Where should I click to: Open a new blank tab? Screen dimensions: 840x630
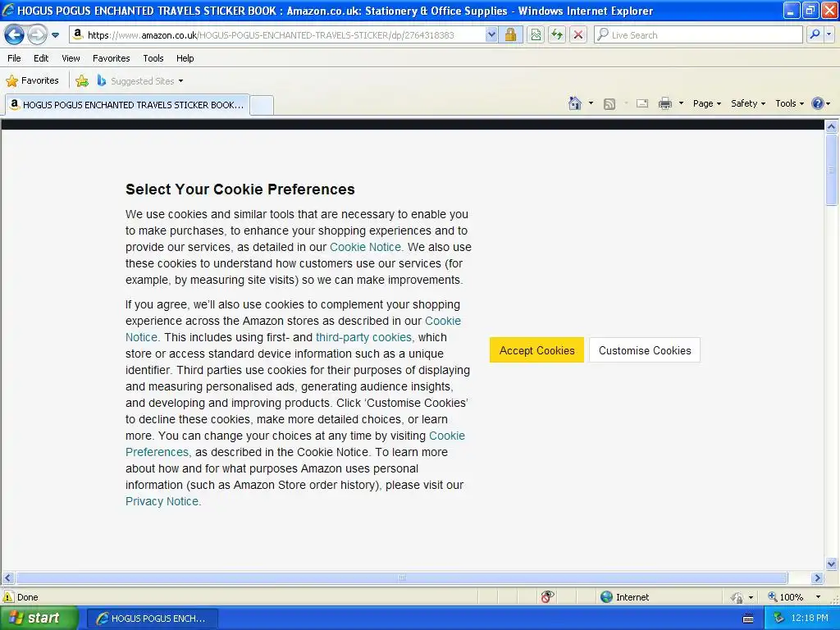pyautogui.click(x=262, y=105)
